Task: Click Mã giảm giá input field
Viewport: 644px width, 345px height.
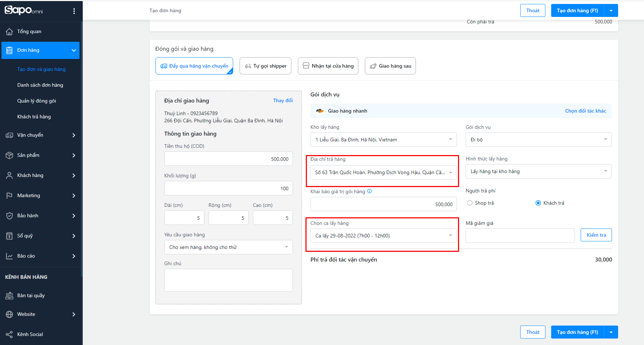Action: [520, 236]
